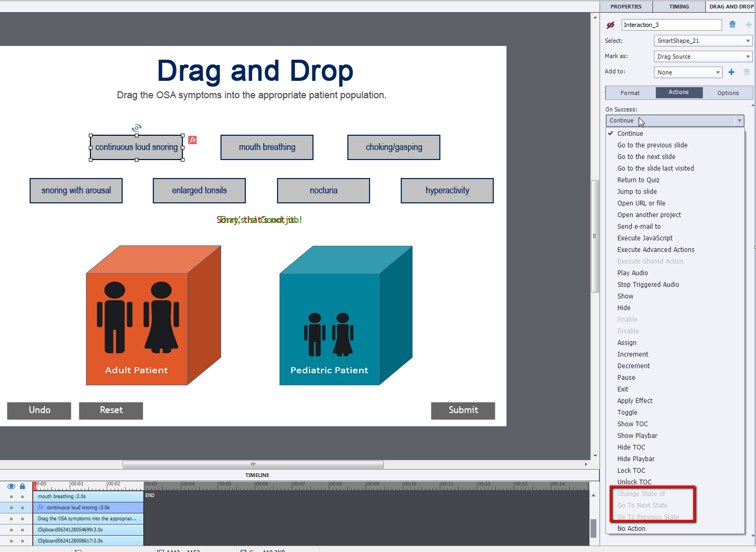Click the show/hide all eye in timeline

(x=11, y=486)
